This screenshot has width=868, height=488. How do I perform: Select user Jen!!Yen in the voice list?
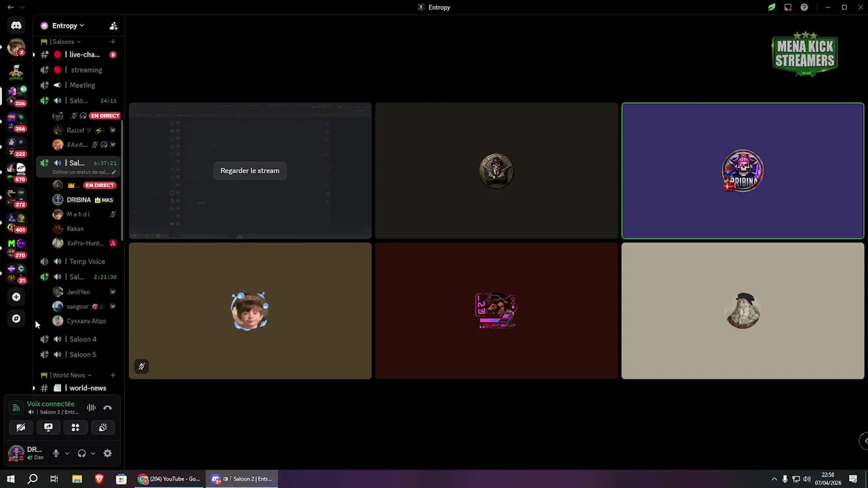pyautogui.click(x=85, y=292)
